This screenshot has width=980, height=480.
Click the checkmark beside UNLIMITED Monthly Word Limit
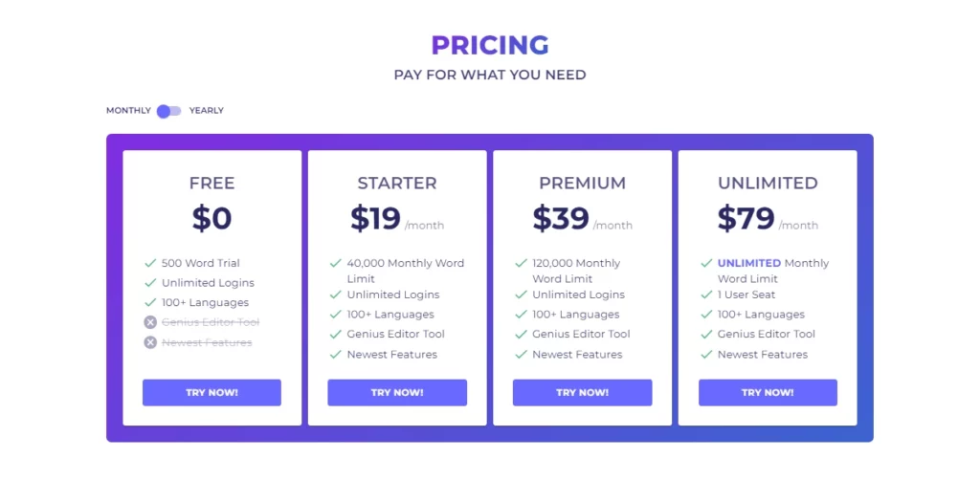[706, 263]
